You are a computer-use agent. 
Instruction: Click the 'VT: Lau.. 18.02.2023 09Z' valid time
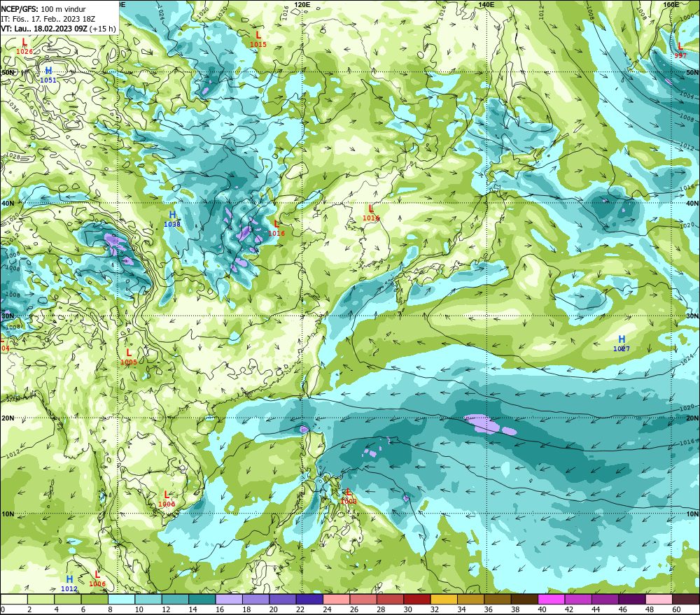[x=44, y=29]
